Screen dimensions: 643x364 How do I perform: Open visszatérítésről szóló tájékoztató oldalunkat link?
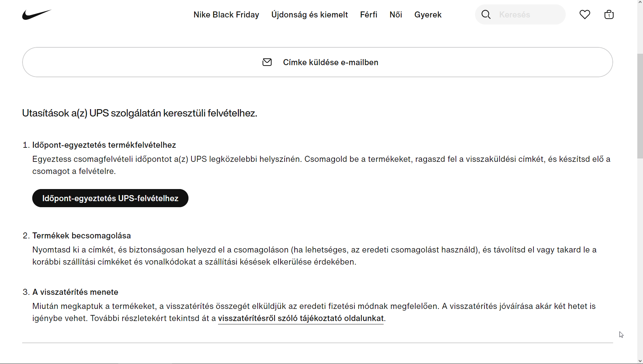pyautogui.click(x=301, y=318)
